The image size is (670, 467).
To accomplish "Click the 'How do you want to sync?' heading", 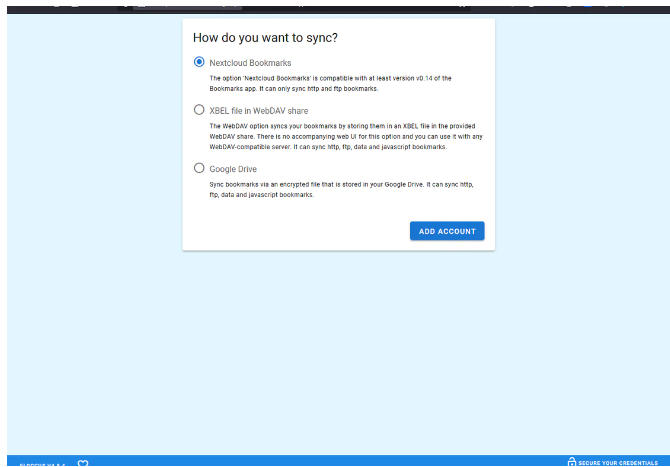I will 265,38.
